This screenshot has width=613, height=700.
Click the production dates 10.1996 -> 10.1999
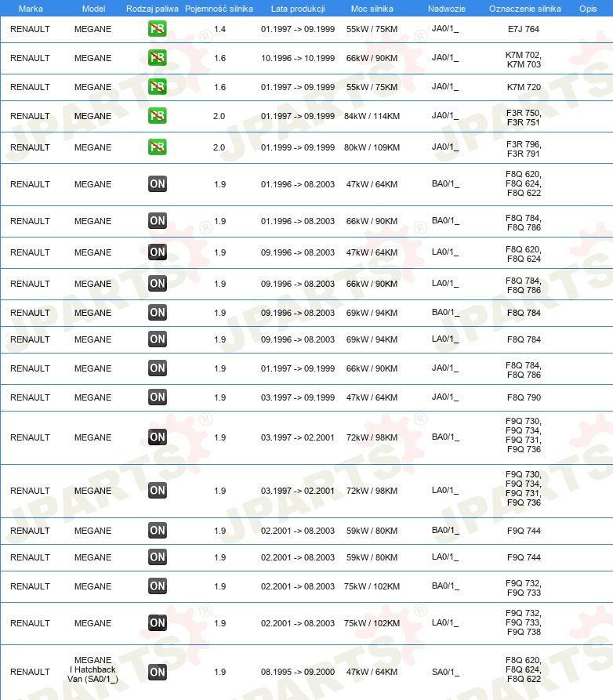click(x=298, y=58)
